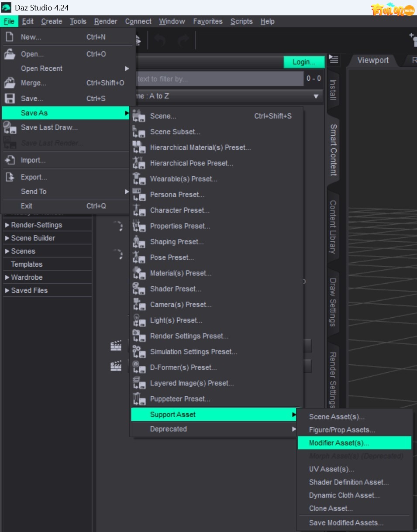Open the panel options menu icon beside Login
Screen dimensions: 417x532
[x=334, y=61]
